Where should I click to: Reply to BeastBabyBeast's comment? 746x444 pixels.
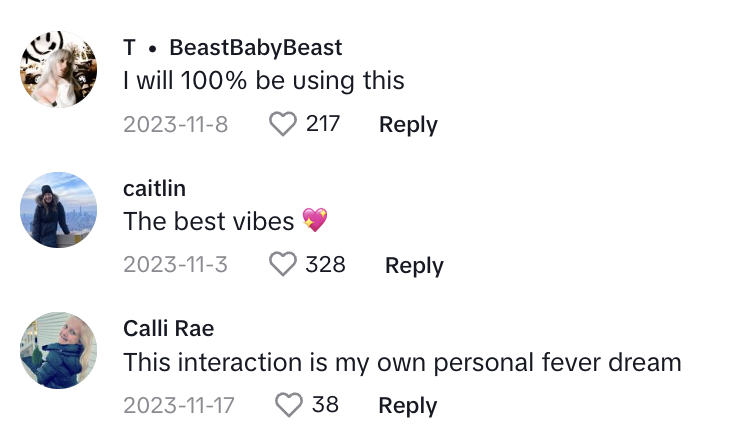pyautogui.click(x=408, y=125)
